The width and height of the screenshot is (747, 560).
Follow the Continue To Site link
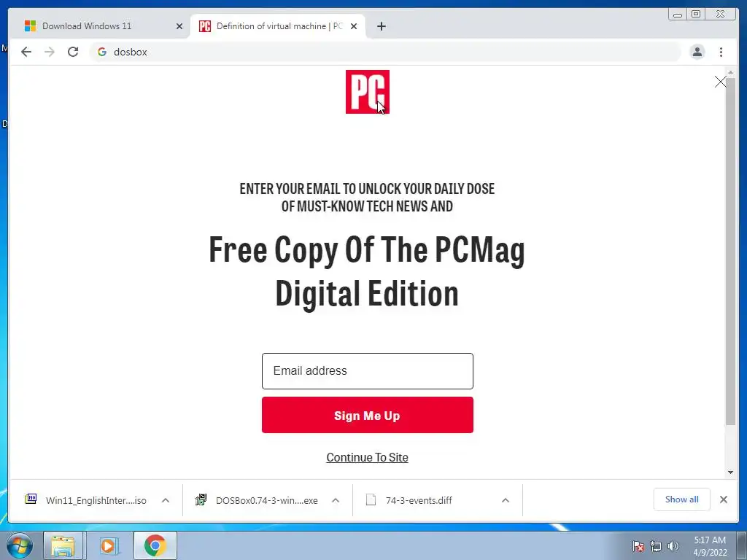point(368,458)
